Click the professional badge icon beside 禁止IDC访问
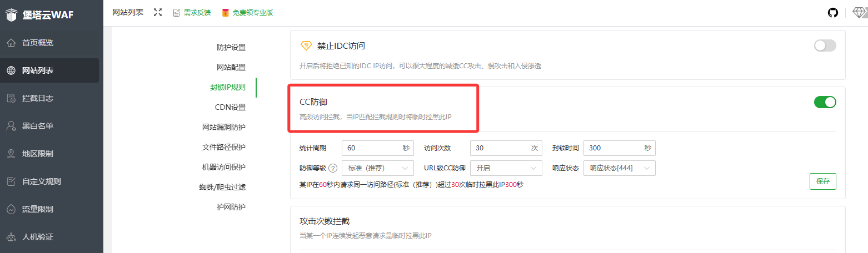This screenshot has width=868, height=253. coord(306,45)
